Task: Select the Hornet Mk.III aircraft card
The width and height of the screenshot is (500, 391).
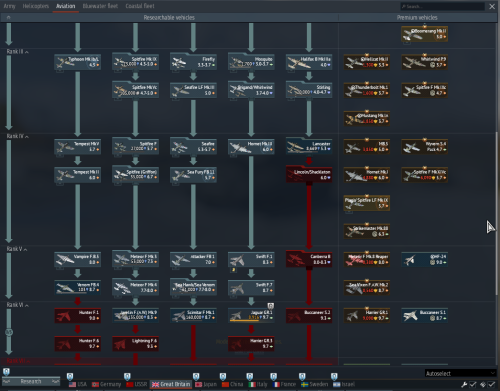Action: 251,147
